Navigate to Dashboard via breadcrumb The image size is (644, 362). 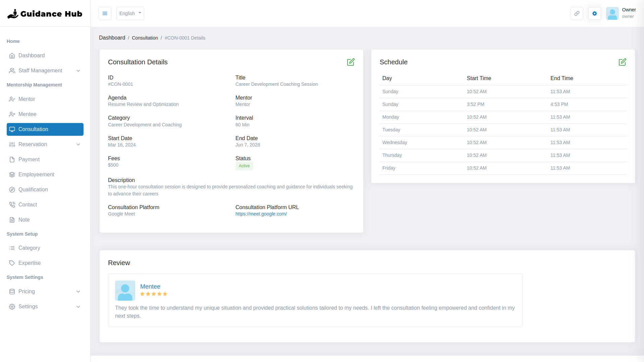pyautogui.click(x=112, y=38)
